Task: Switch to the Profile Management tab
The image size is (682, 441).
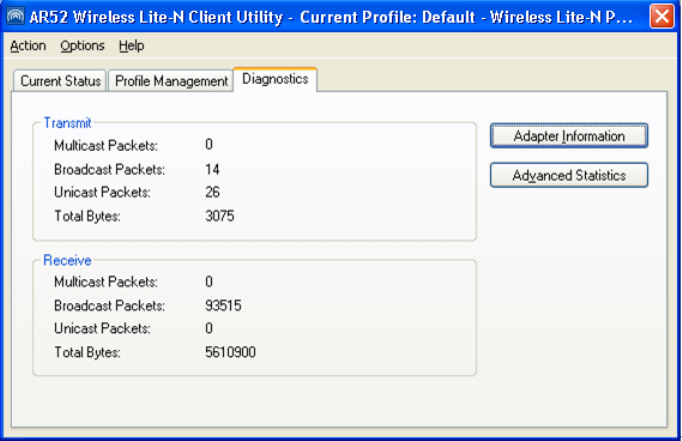Action: click(x=171, y=81)
